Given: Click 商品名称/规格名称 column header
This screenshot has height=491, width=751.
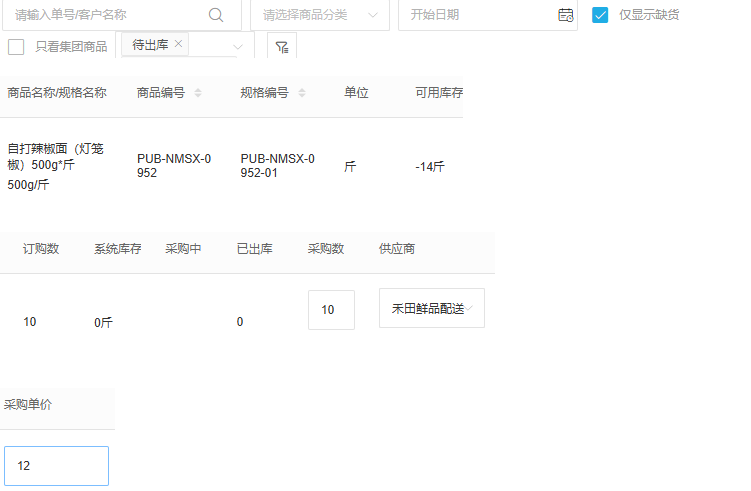Looking at the screenshot, I should point(57,93).
